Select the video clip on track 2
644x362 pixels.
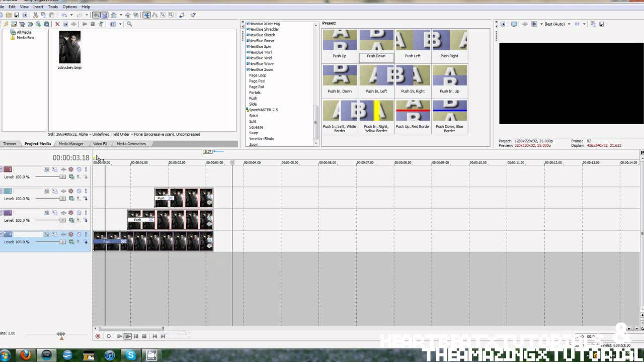click(184, 198)
